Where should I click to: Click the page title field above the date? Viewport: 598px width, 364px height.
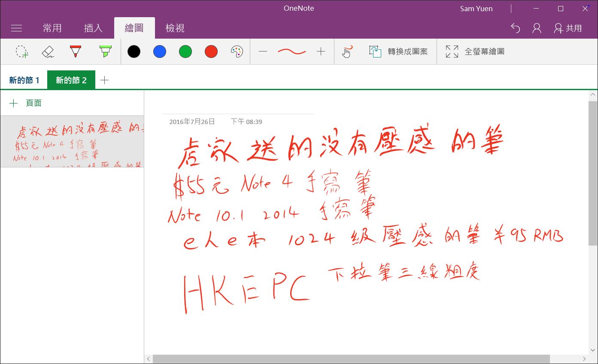pos(238,106)
